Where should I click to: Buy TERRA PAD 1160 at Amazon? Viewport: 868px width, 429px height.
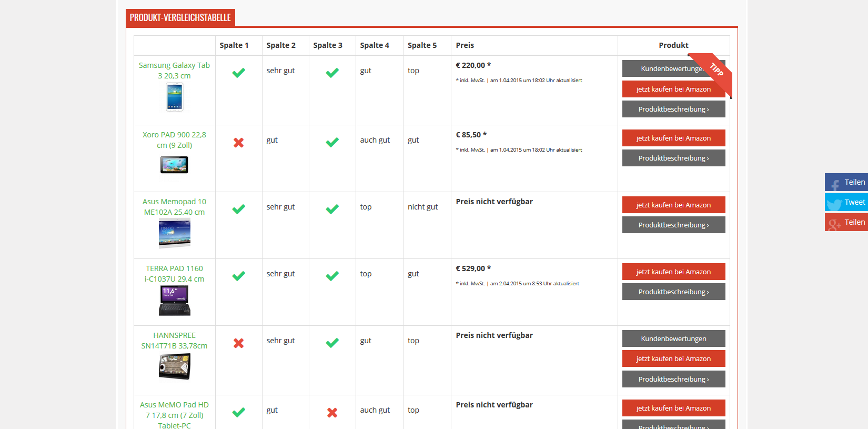coord(673,272)
